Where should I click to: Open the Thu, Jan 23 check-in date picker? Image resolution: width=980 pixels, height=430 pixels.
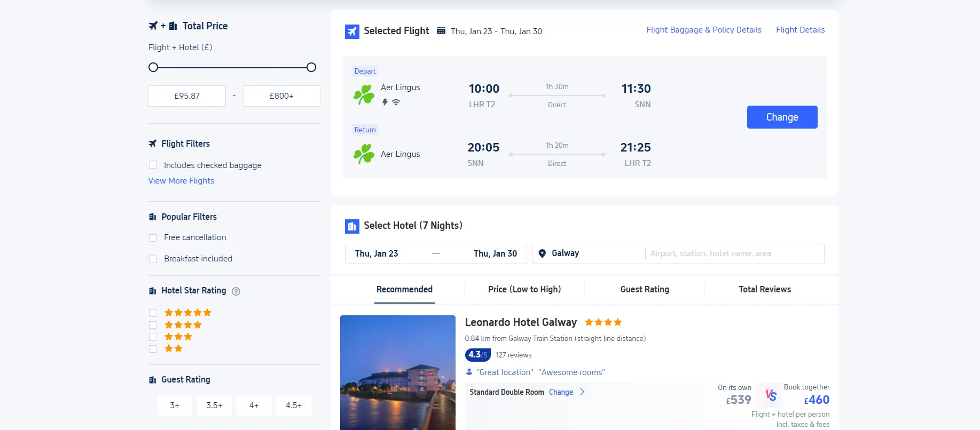(377, 253)
